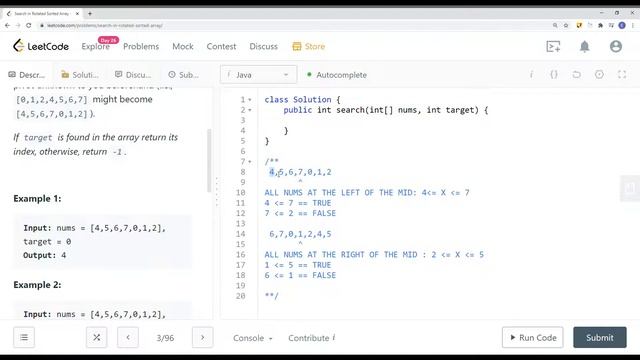Viewport: 640px width, 360px height.
Task: Collapse code fold at line 1
Action: click(x=250, y=100)
